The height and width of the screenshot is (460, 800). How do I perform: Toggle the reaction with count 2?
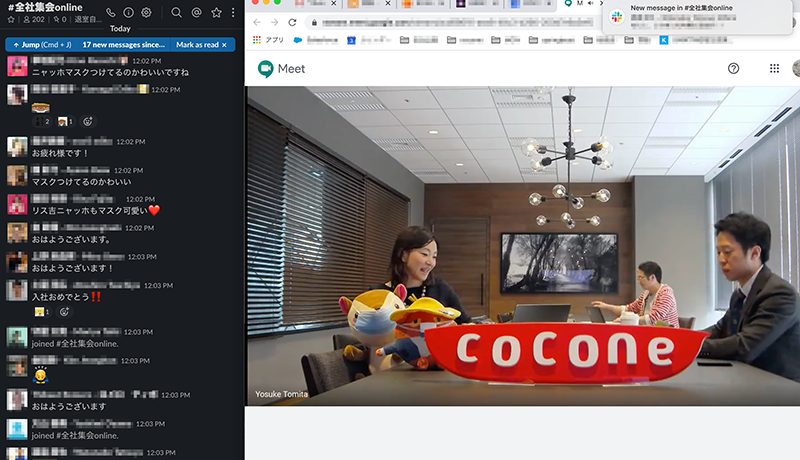tap(41, 121)
